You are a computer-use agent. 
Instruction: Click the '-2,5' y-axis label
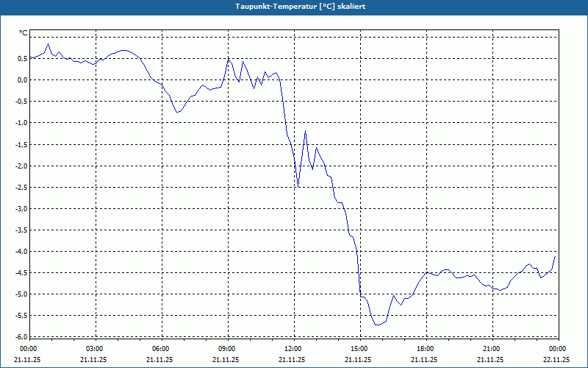click(x=22, y=187)
